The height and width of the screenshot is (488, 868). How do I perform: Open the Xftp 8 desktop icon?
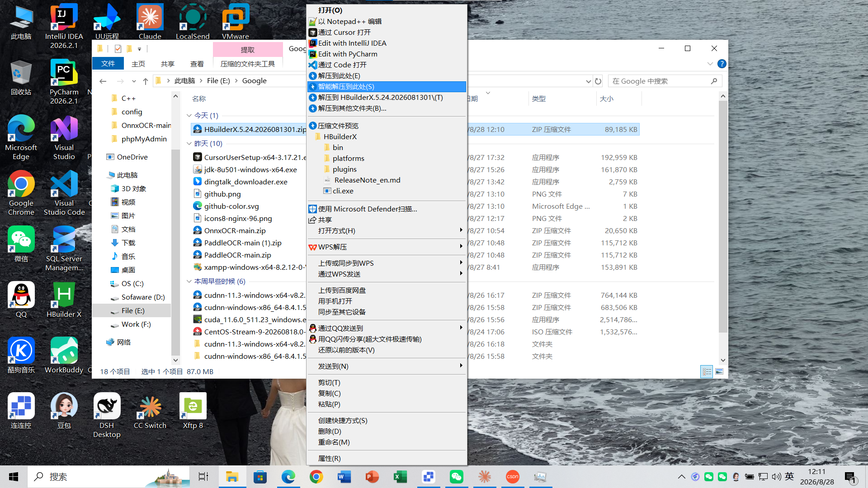point(193,411)
